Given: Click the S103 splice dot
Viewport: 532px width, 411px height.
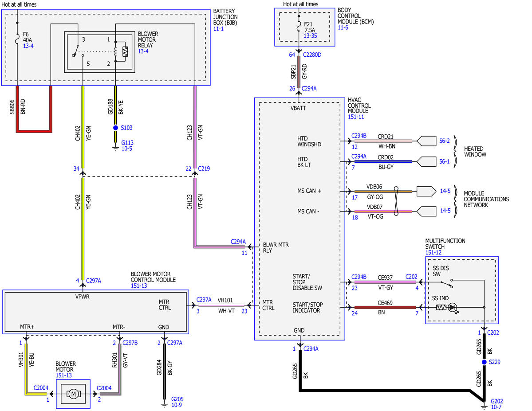Looking at the screenshot, I should point(115,128).
